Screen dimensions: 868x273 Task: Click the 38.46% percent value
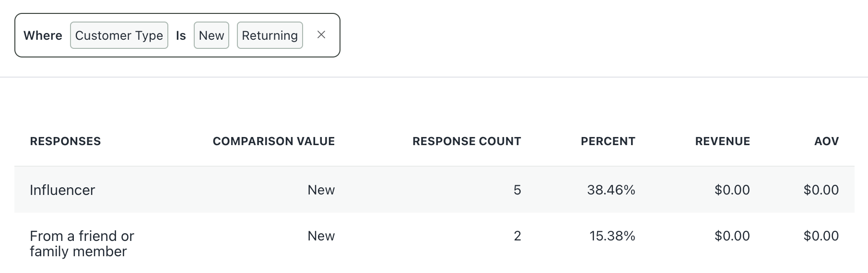click(611, 190)
